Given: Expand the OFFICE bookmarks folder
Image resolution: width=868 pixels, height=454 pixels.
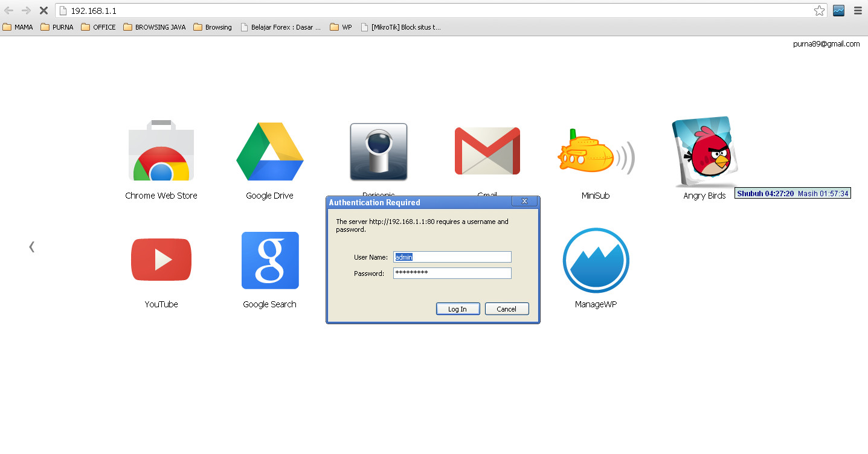Looking at the screenshot, I should (x=98, y=27).
